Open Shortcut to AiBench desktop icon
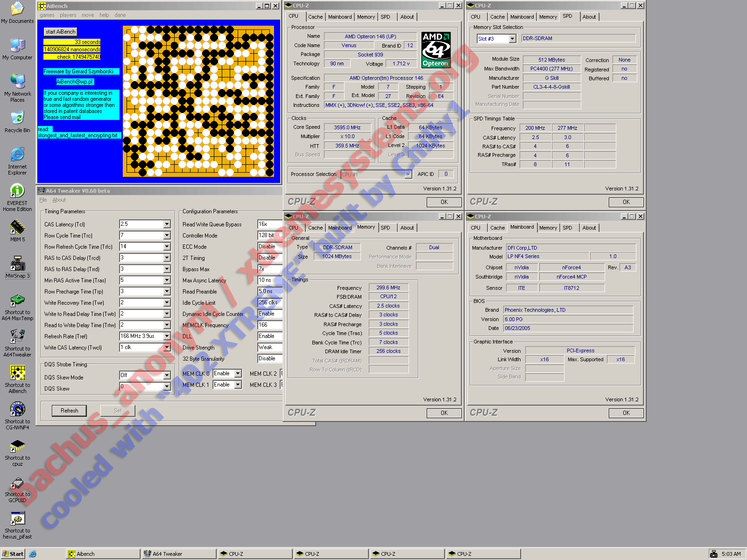 tap(17, 379)
